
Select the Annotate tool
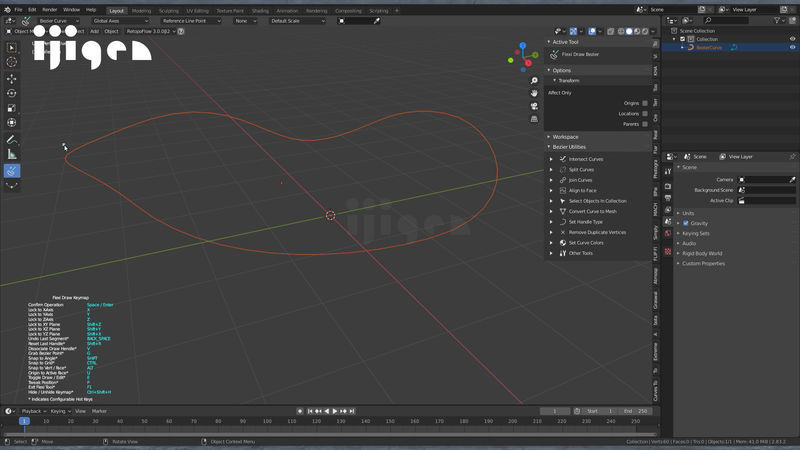(11, 140)
